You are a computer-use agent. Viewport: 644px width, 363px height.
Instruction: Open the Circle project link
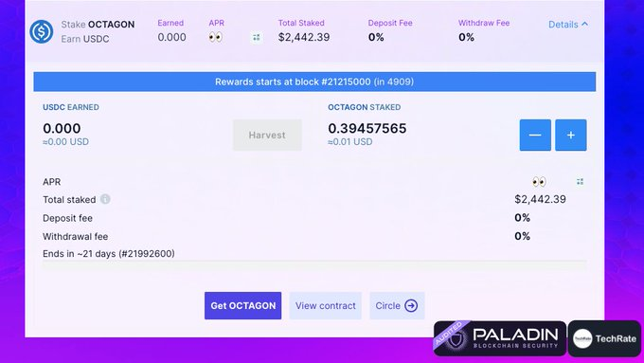397,305
